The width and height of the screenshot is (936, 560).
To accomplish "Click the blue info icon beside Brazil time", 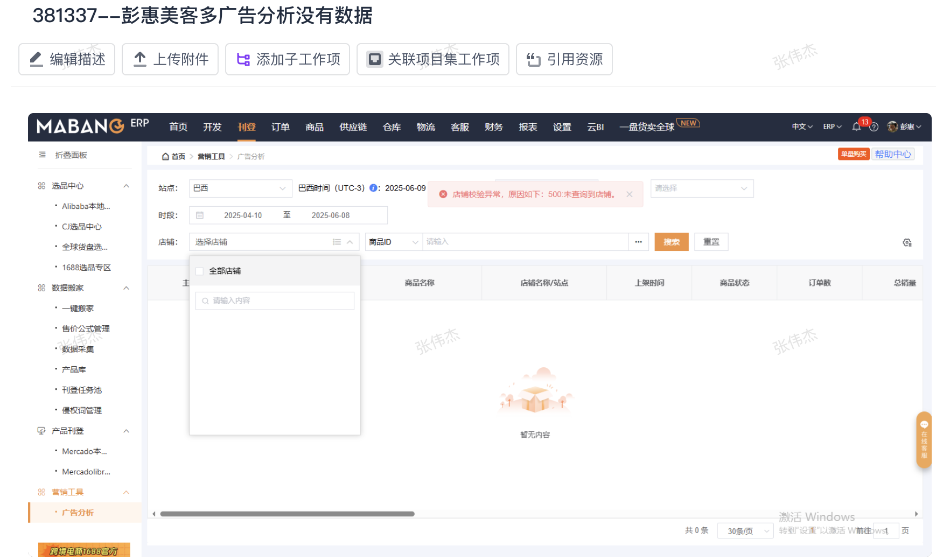I will [x=373, y=188].
